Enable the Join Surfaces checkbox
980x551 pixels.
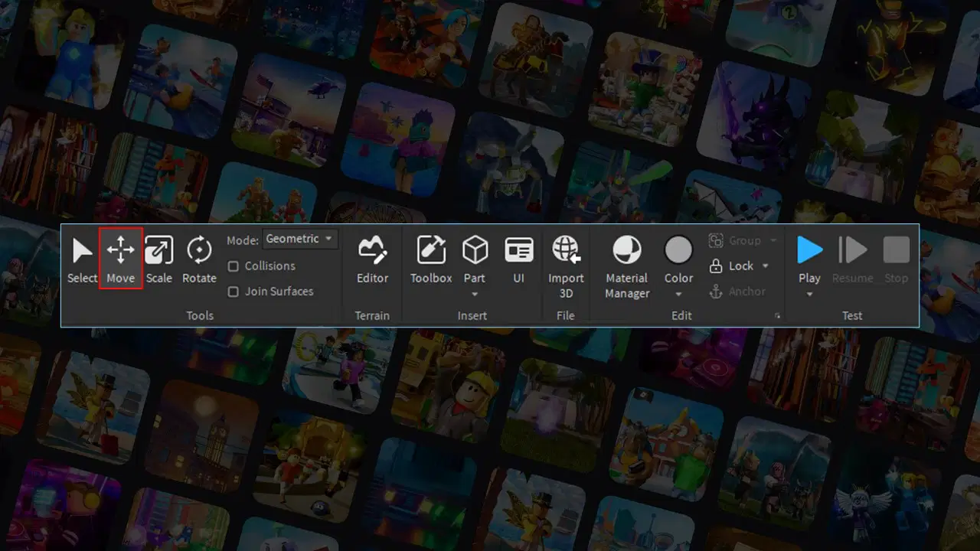[x=234, y=292]
